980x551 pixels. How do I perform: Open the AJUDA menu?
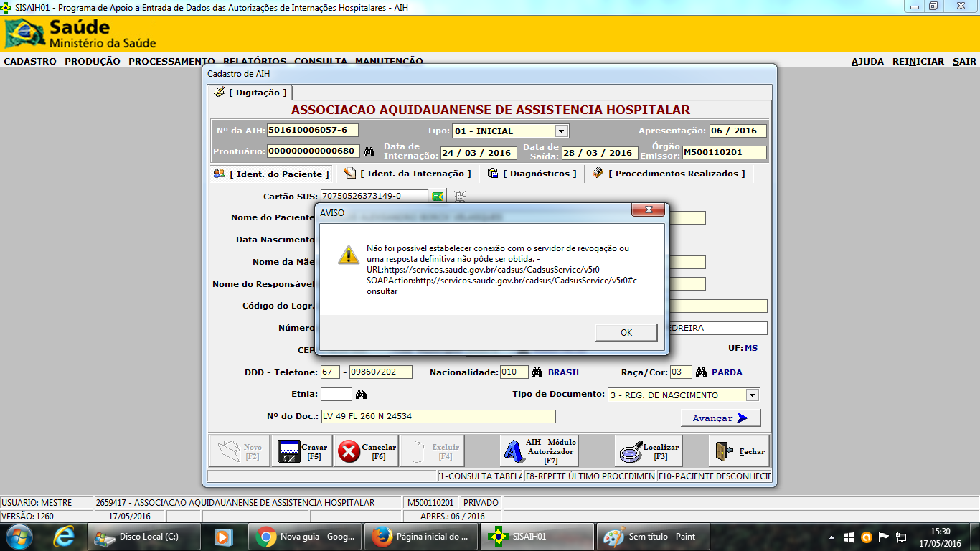[867, 62]
